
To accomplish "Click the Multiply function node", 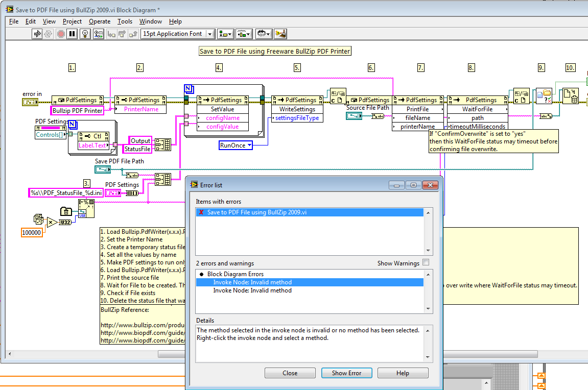I will tap(52, 222).
